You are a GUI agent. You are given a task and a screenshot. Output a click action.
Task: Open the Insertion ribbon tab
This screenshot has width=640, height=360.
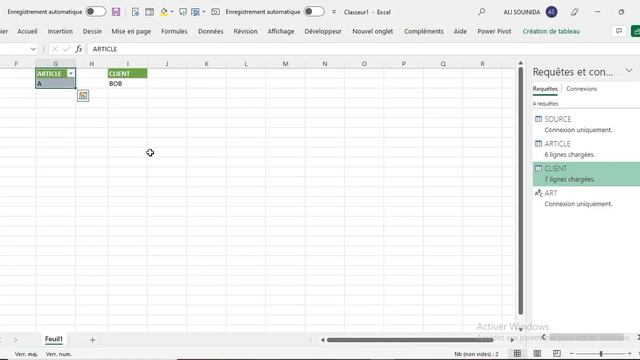[60, 31]
